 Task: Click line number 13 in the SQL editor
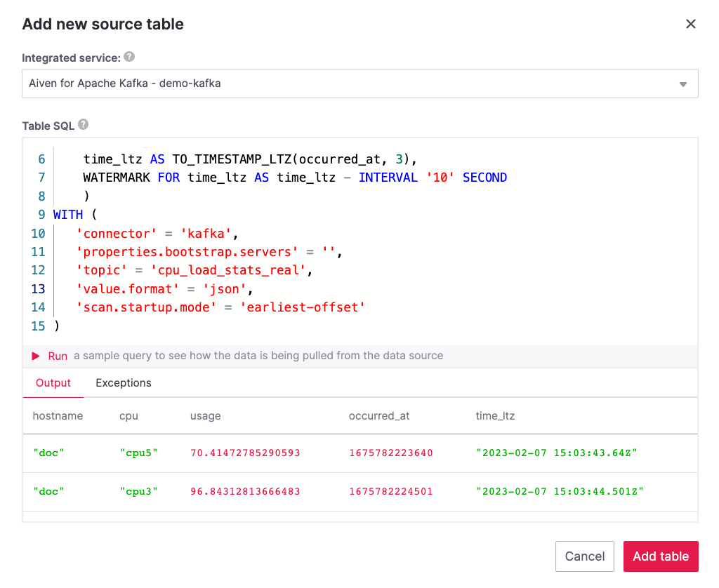click(x=38, y=288)
